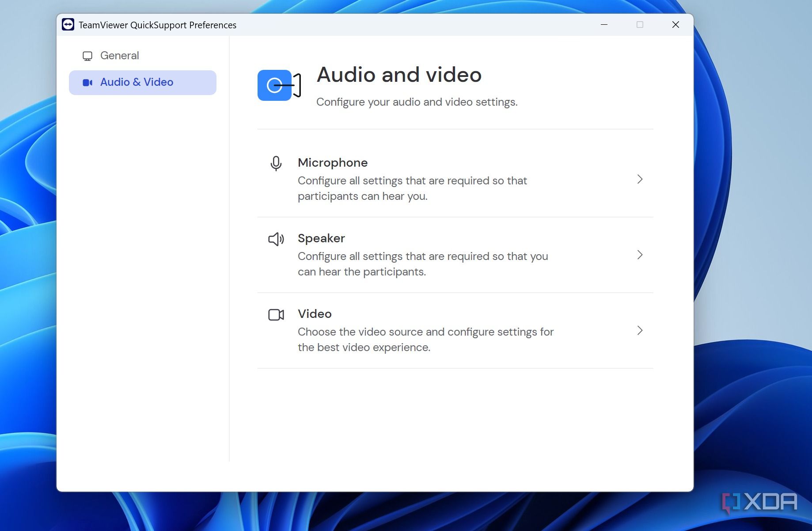Click the camera icon beside Audio & Video
Viewport: 812px width, 531px height.
tap(88, 82)
